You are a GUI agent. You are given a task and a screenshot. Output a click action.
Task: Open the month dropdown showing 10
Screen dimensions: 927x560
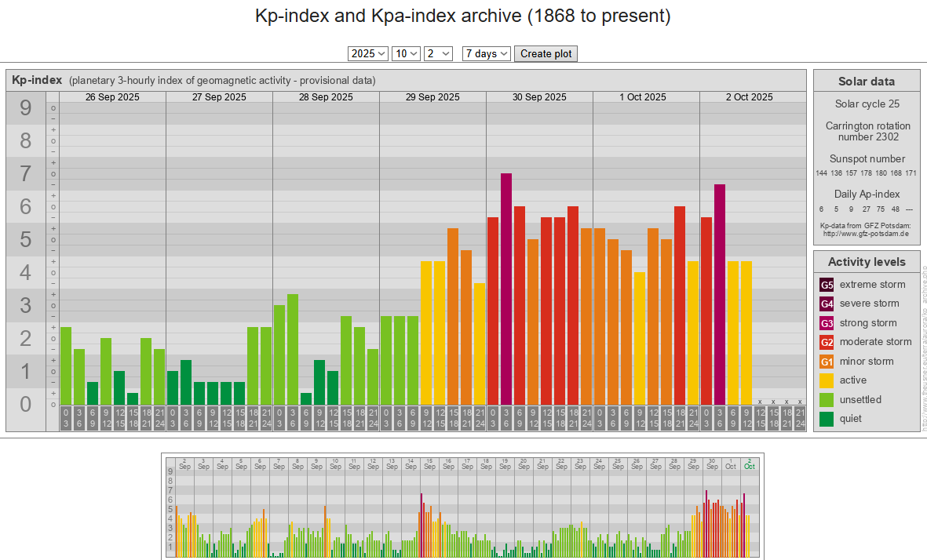click(x=406, y=53)
